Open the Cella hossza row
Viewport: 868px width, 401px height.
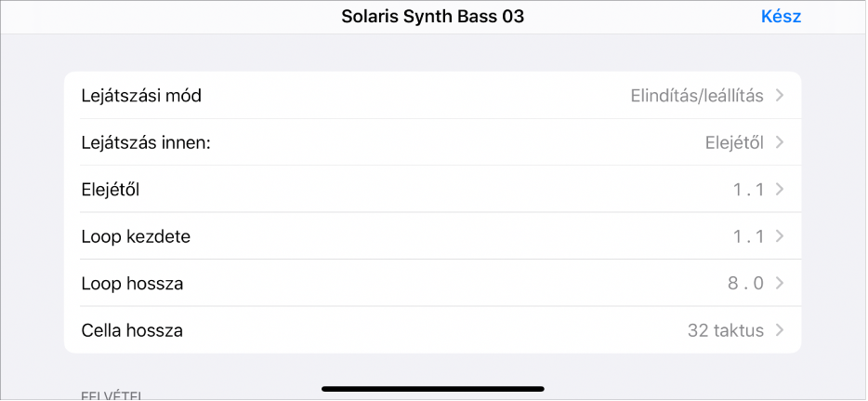[132, 330]
